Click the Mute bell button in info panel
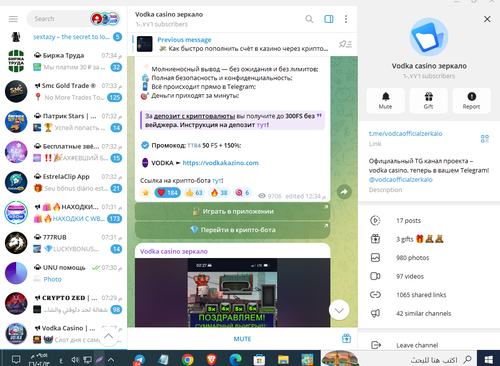This screenshot has width=500, height=366. coord(385,100)
